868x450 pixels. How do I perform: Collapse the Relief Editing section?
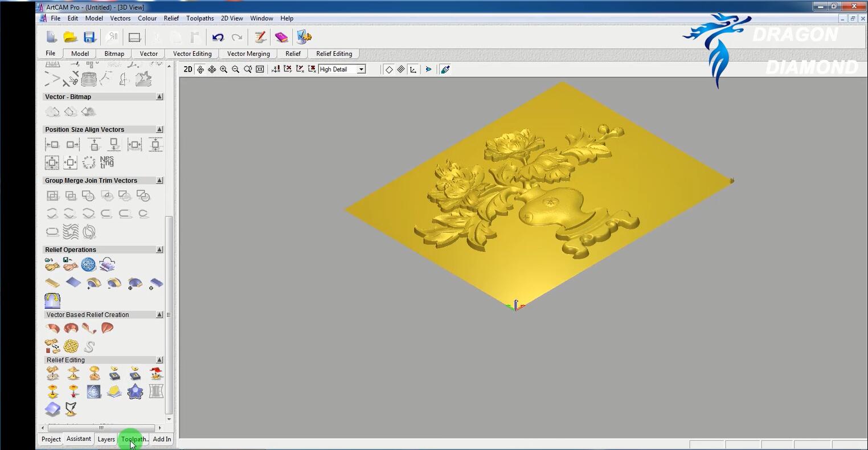pyautogui.click(x=159, y=360)
